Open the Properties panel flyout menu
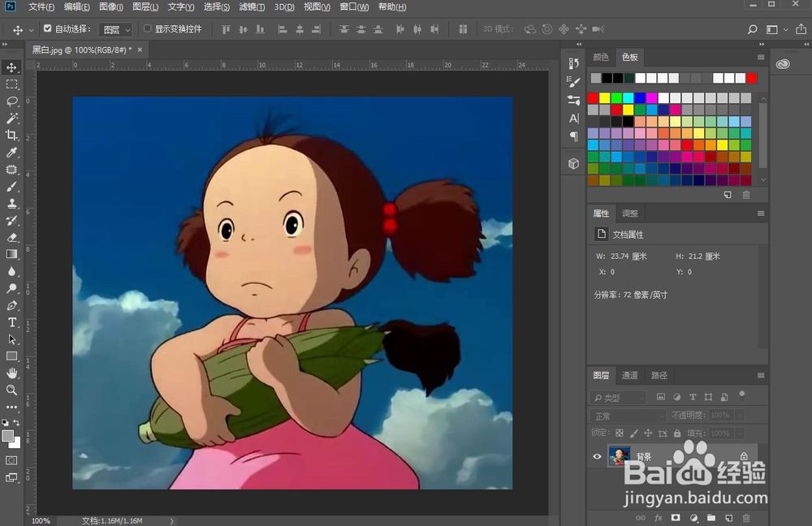 761,213
